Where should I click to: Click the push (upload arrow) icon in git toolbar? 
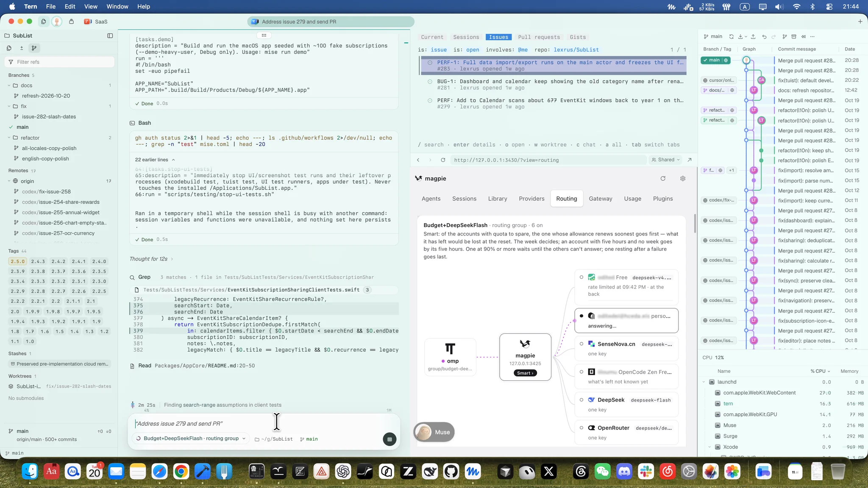tap(753, 36)
